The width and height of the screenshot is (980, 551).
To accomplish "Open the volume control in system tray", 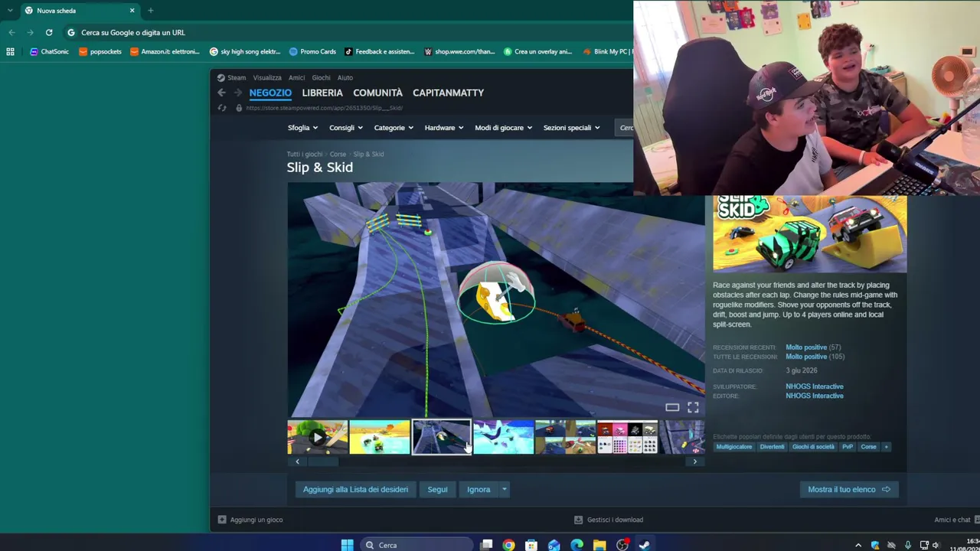I will pyautogui.click(x=936, y=545).
